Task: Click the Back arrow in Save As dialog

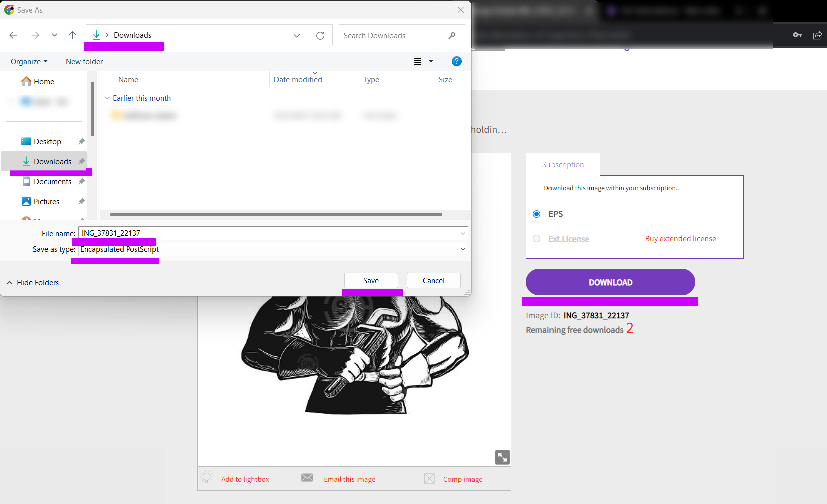Action: coord(13,35)
